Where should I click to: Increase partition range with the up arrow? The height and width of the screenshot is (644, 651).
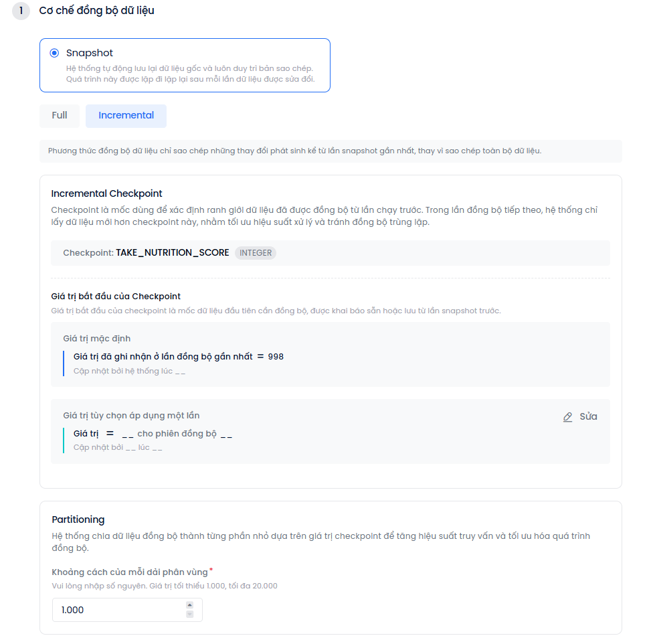189,605
